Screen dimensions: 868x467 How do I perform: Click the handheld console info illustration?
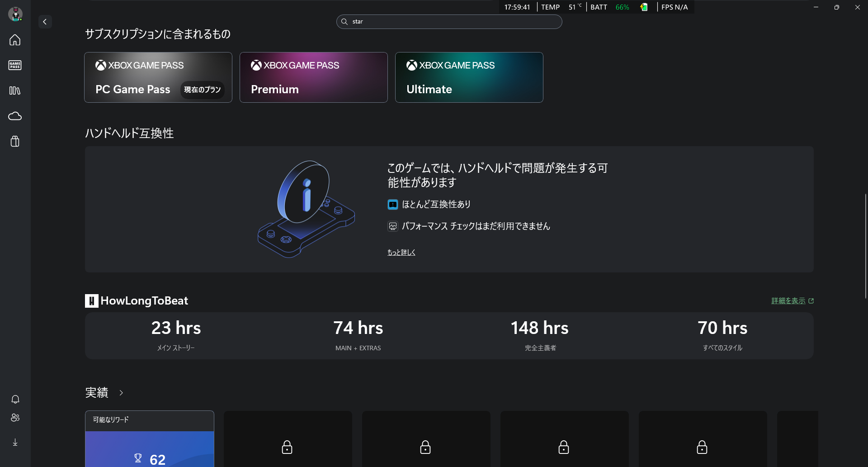click(x=307, y=209)
